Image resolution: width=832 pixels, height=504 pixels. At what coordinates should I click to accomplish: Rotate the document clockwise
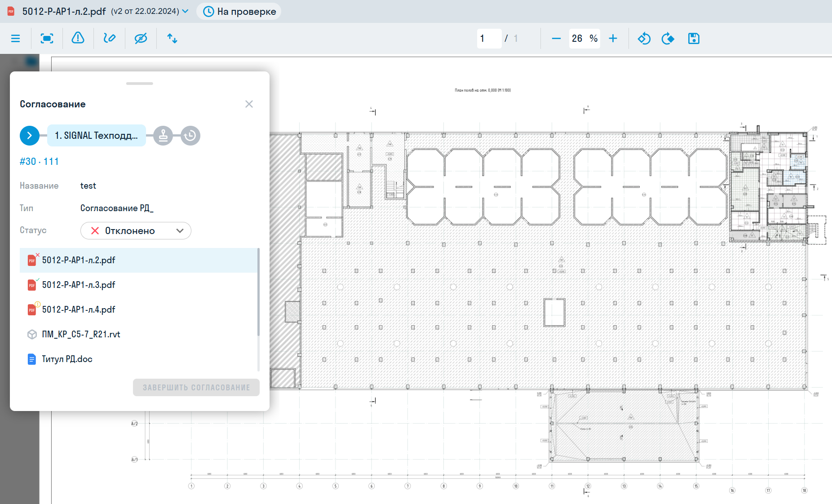click(x=668, y=39)
